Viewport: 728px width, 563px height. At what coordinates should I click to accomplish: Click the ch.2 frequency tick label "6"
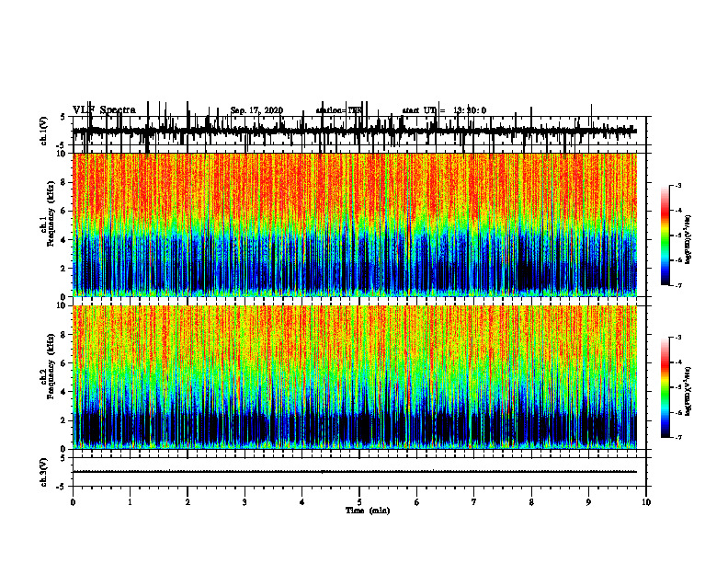[x=63, y=363]
